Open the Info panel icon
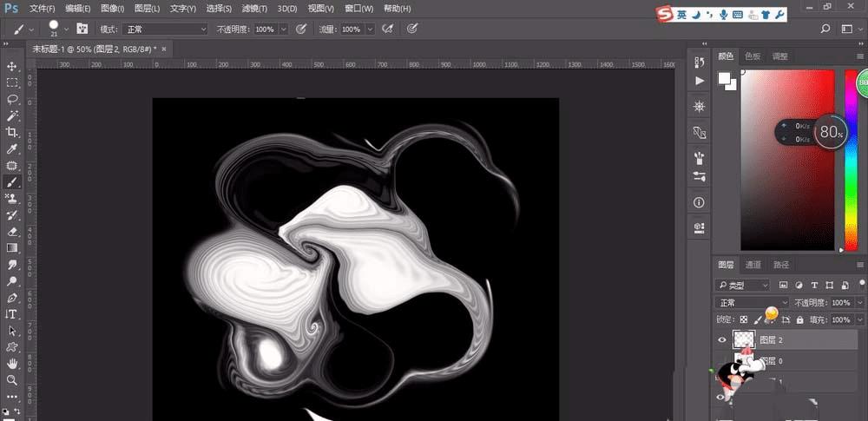 pyautogui.click(x=700, y=202)
